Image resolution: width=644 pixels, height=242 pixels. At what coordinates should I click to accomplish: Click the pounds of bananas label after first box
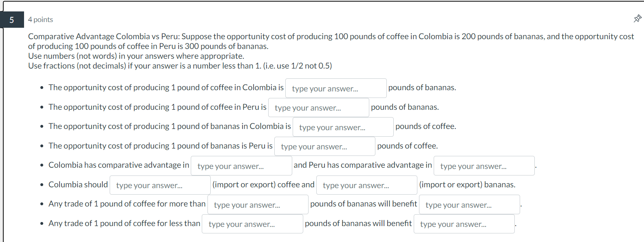422,87
